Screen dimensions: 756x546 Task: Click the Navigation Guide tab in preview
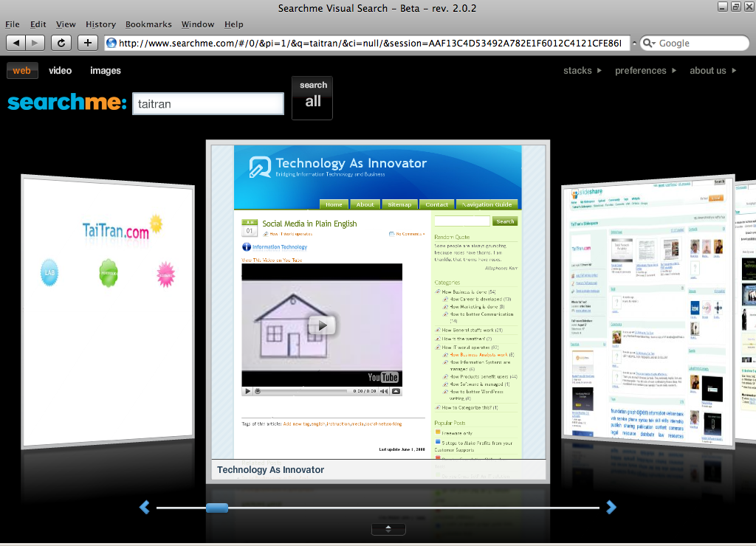point(487,204)
